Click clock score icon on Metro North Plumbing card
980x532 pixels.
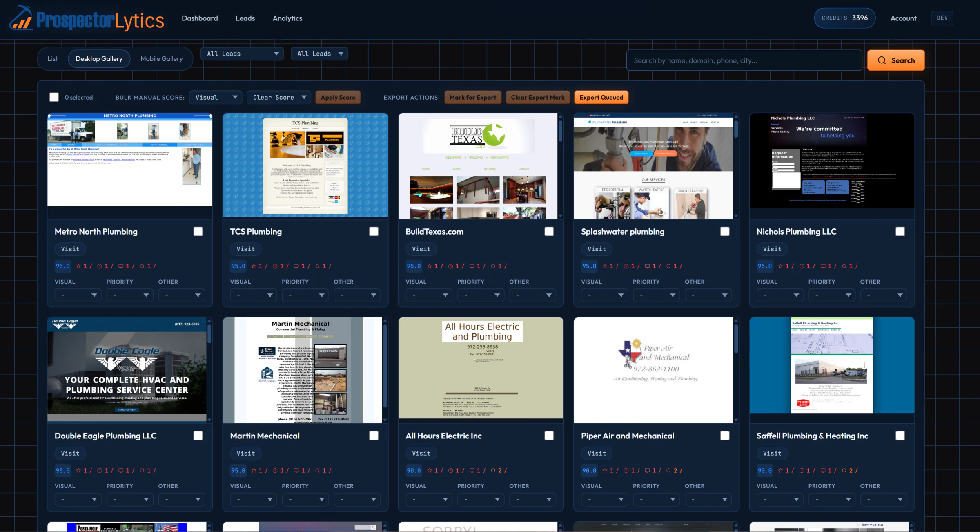(x=100, y=266)
